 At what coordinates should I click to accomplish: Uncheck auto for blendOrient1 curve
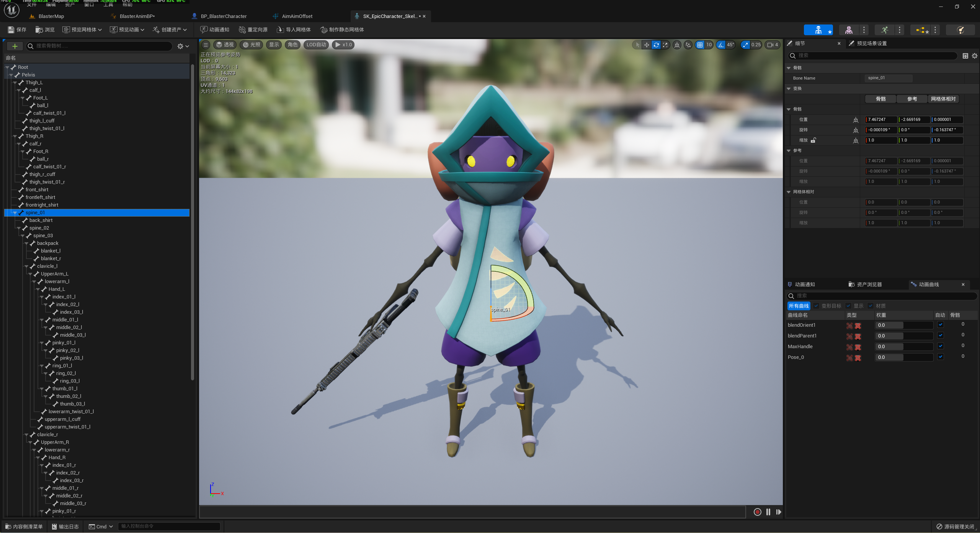click(941, 324)
